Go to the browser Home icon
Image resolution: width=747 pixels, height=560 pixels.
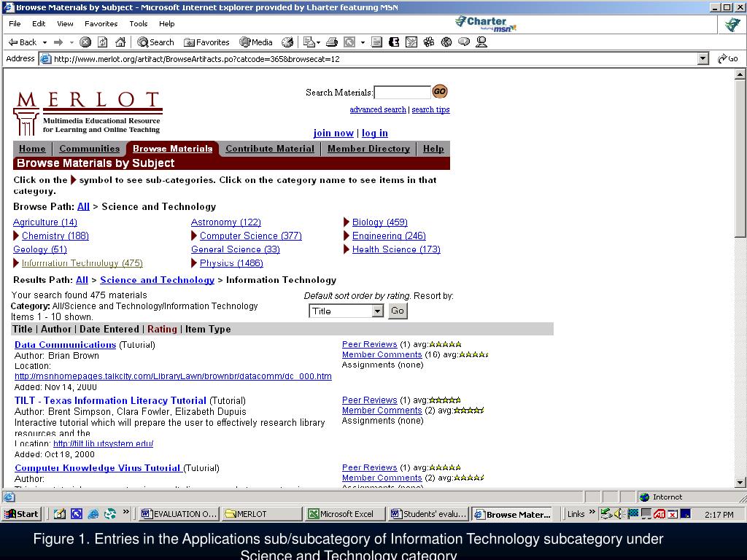(x=120, y=42)
